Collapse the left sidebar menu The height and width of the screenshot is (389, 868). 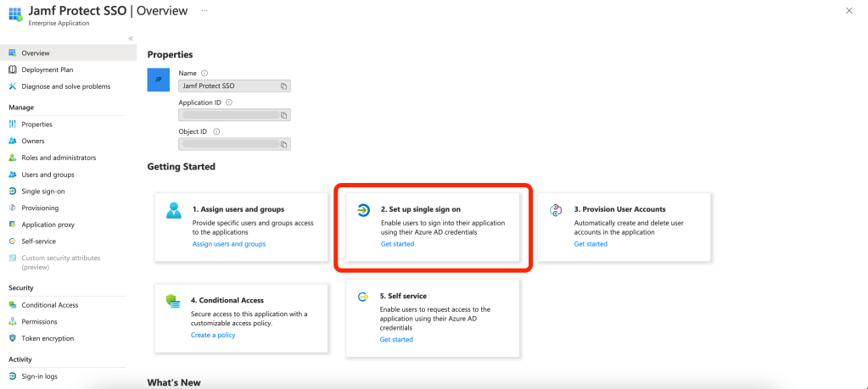[x=130, y=39]
